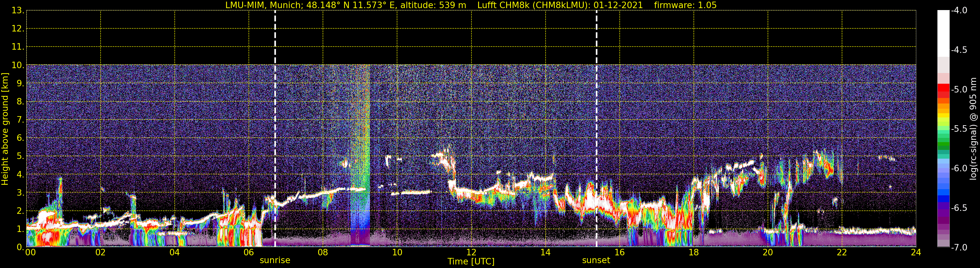Image resolution: width=980 pixels, height=268 pixels.
Task: Click the white dashed sunrise line
Action: (275, 129)
